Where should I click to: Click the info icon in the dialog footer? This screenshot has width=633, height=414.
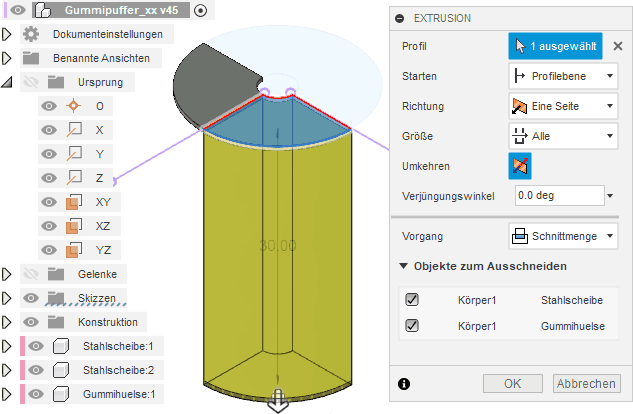click(404, 384)
